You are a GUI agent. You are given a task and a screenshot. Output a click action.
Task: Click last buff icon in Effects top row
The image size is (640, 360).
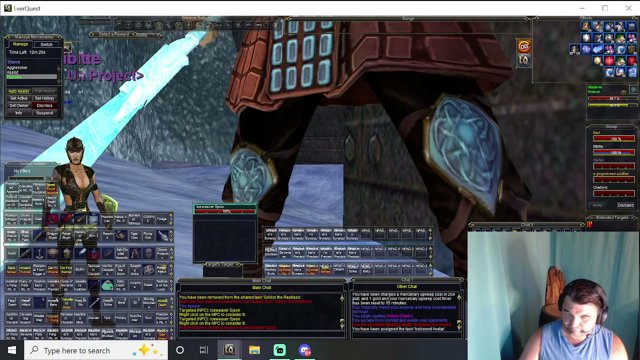[x=632, y=27]
